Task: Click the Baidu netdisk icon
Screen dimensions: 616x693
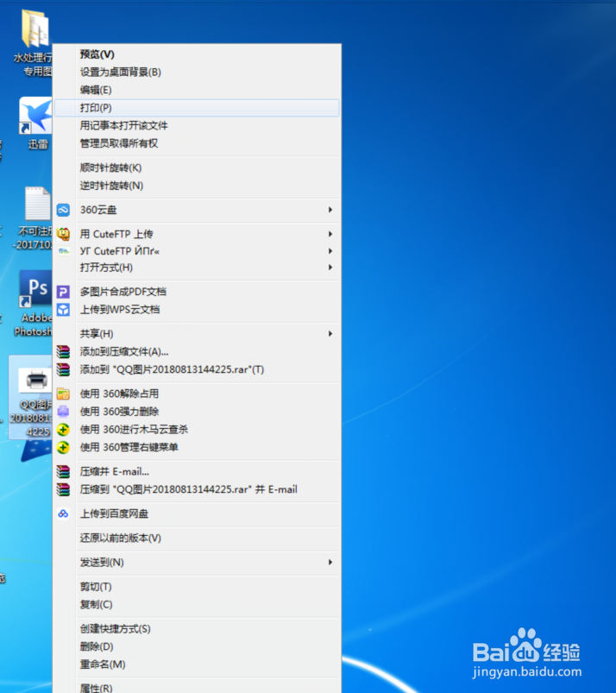Action: click(x=63, y=513)
